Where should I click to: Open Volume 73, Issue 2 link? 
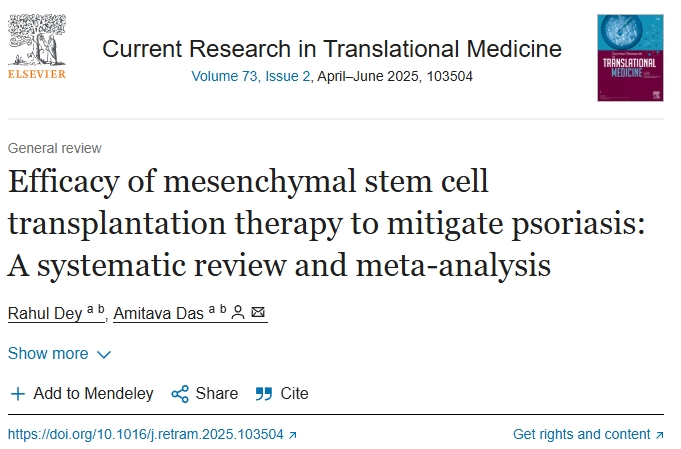252,75
